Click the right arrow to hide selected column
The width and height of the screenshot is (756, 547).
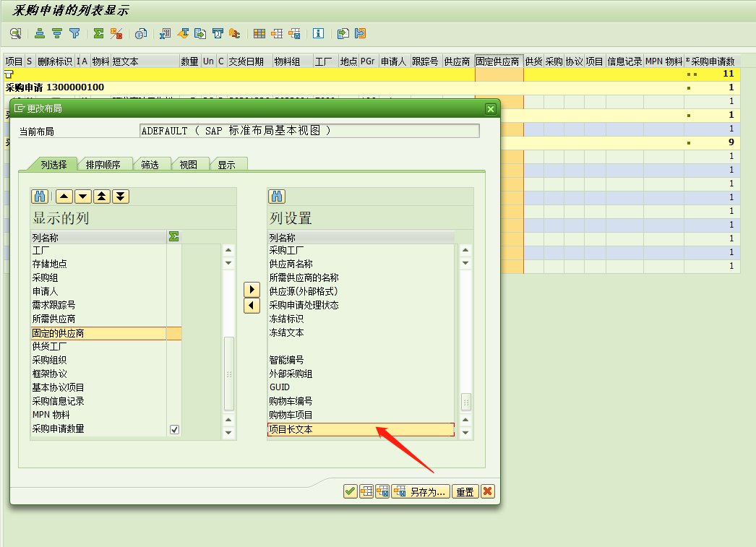[x=252, y=290]
